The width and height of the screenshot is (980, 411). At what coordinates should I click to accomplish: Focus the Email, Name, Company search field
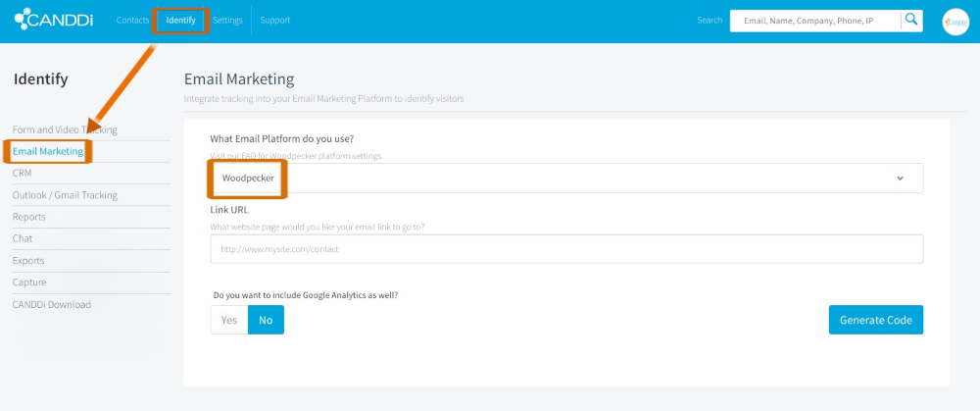[815, 21]
